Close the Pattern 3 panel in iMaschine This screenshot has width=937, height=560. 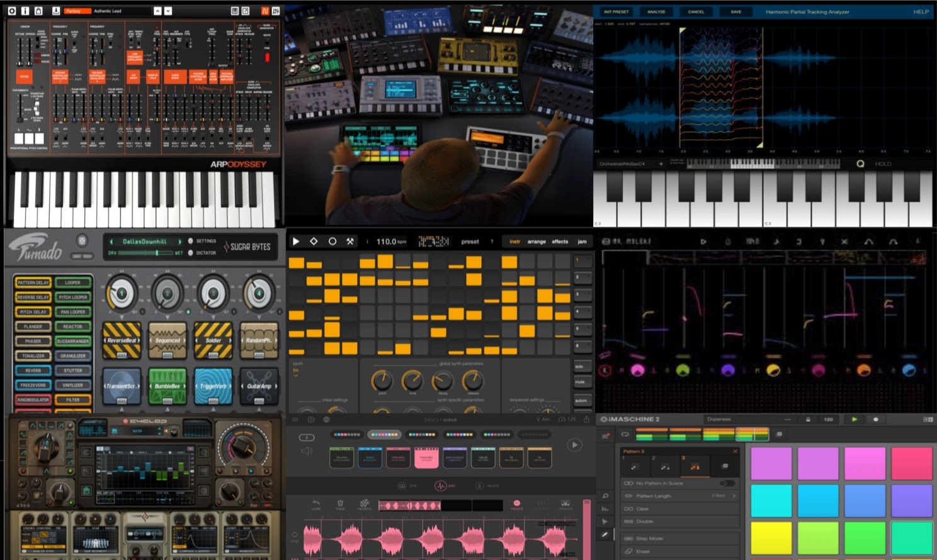[734, 451]
